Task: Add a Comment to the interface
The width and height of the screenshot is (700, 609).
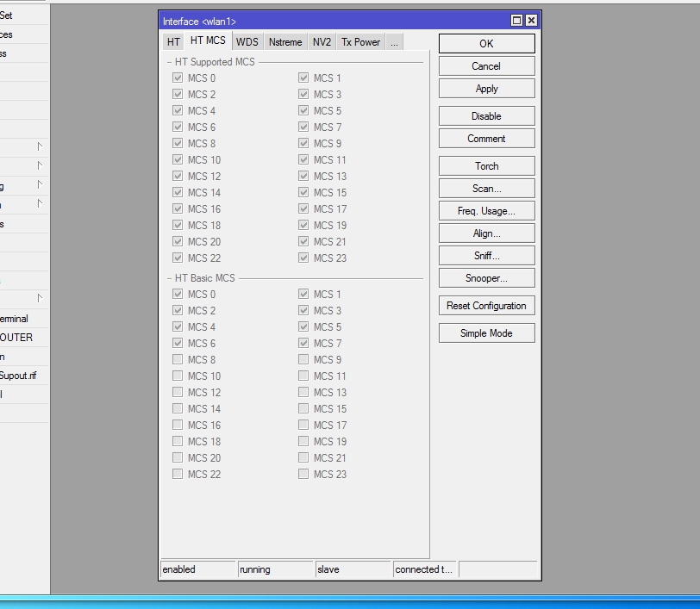Action: (x=486, y=139)
